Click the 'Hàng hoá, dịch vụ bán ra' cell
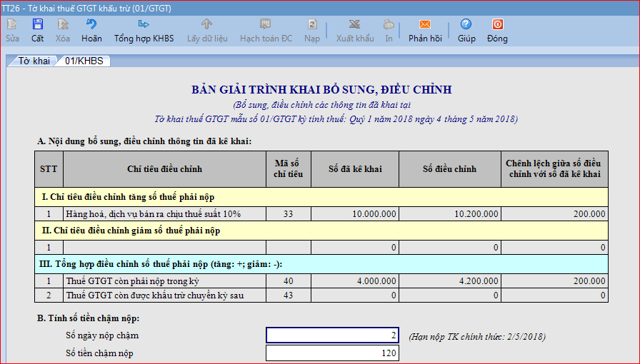This screenshot has width=640, height=364. (x=164, y=214)
